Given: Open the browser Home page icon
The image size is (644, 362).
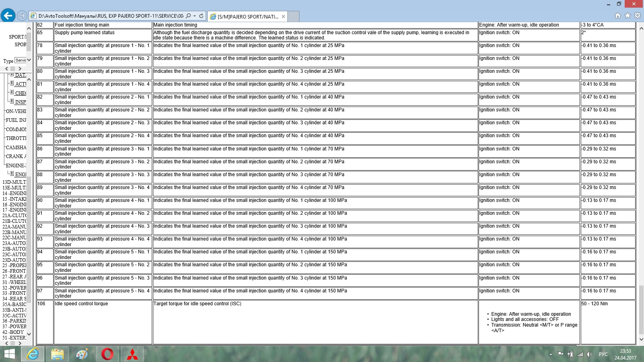Looking at the screenshot, I should click(x=617, y=16).
